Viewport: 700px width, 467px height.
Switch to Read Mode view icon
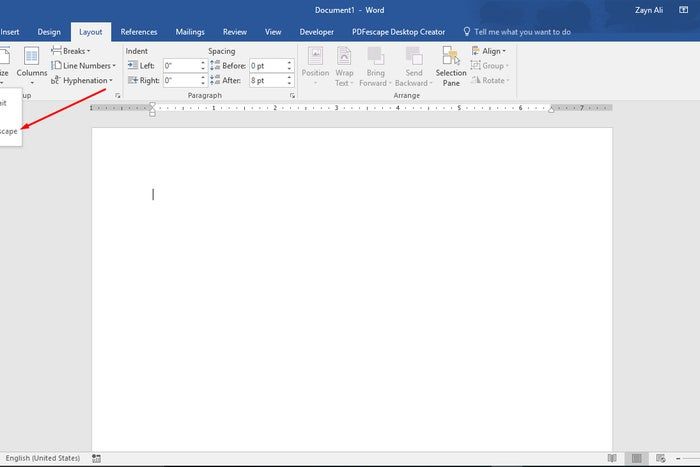click(612, 458)
